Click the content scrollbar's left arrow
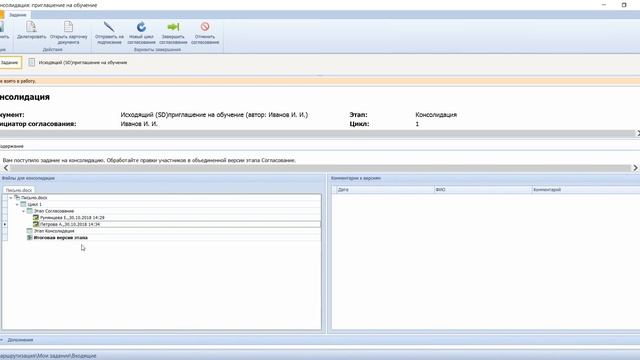The width and height of the screenshot is (640, 360). (x=6, y=168)
